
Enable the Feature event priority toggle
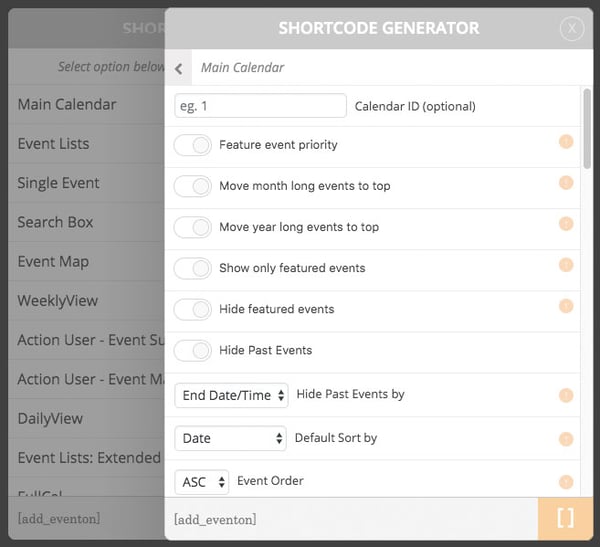193,145
